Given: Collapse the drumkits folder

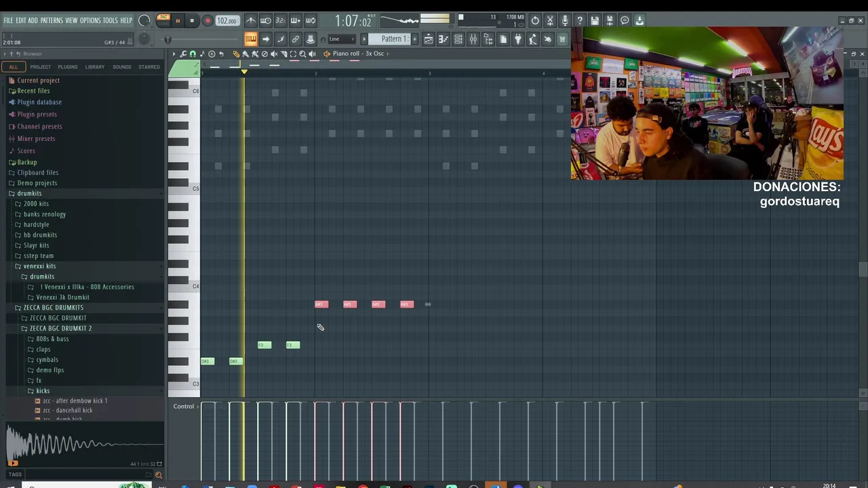Looking at the screenshot, I should (x=29, y=193).
